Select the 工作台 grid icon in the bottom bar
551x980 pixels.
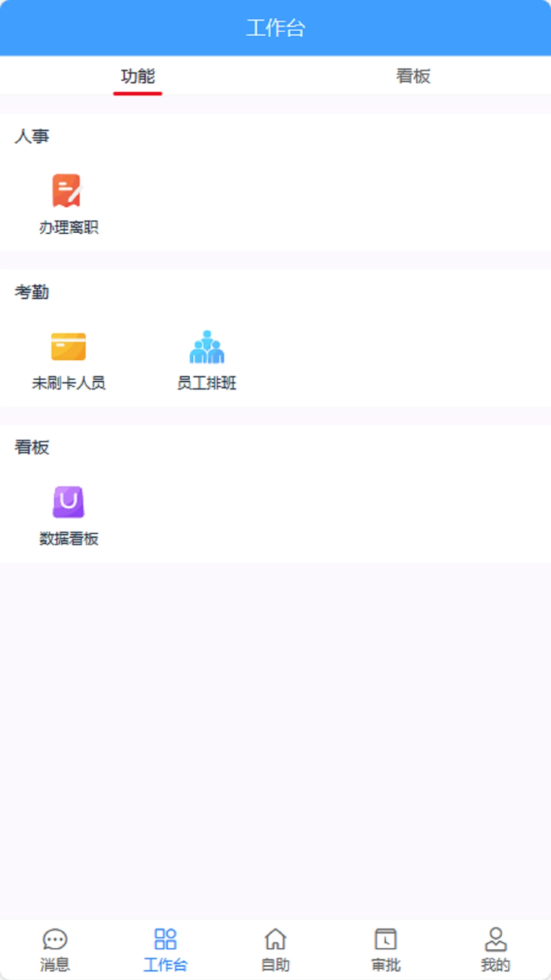[x=165, y=939]
